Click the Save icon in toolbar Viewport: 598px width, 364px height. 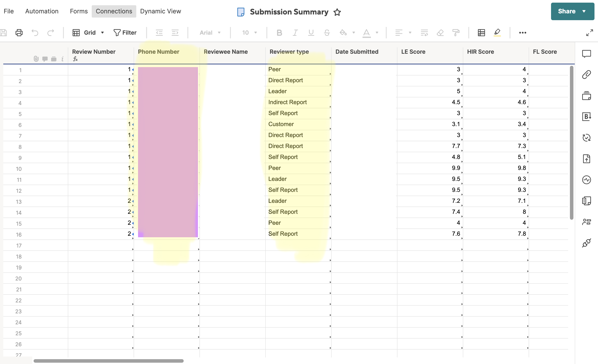pyautogui.click(x=3, y=32)
